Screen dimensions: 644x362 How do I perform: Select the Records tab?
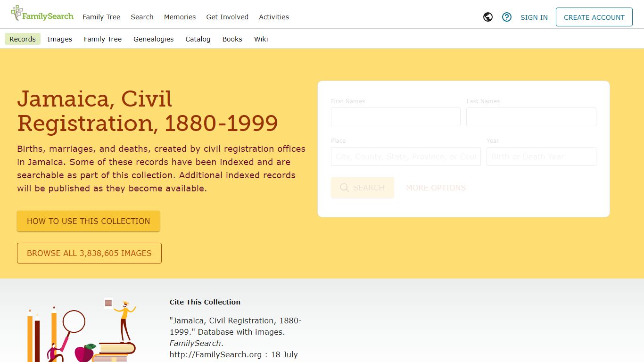tap(23, 39)
